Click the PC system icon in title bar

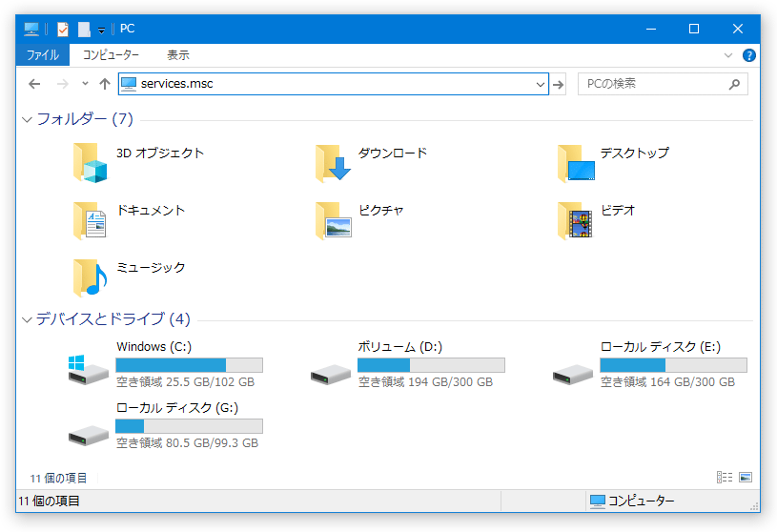31,30
